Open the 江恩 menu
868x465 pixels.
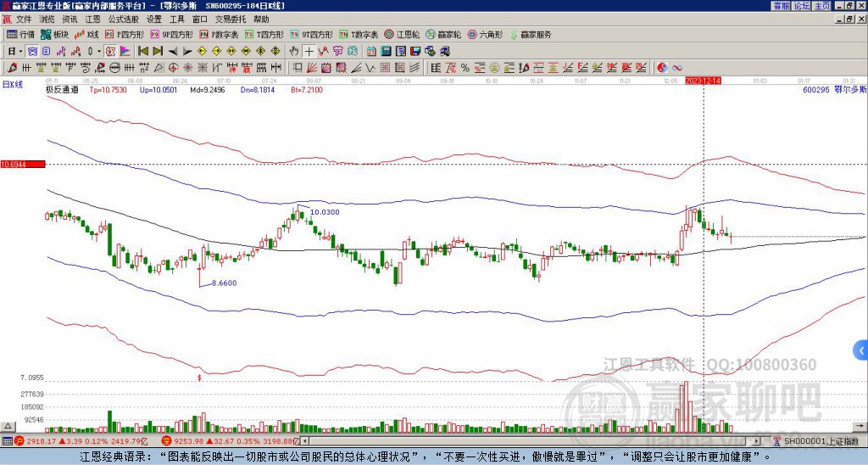pyautogui.click(x=93, y=20)
